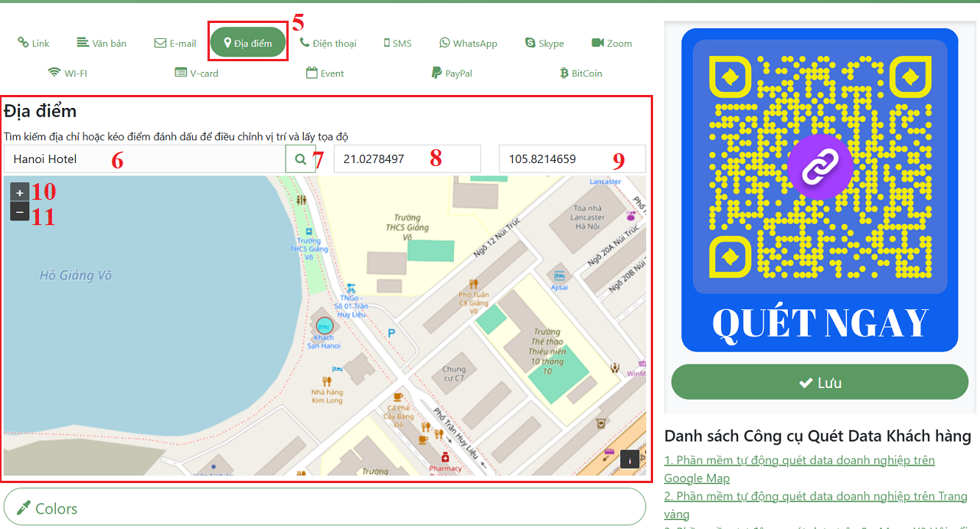Click the magnifier search button
This screenshot has width=980, height=529.
click(300, 159)
